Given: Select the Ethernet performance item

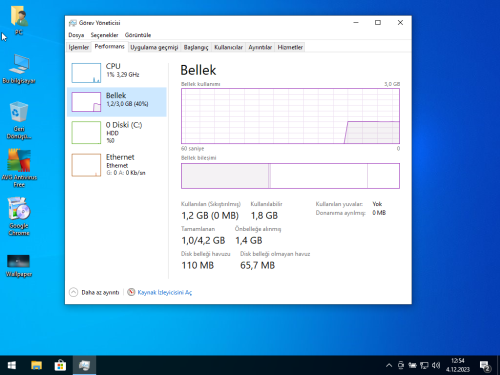Looking at the screenshot, I should [x=117, y=165].
